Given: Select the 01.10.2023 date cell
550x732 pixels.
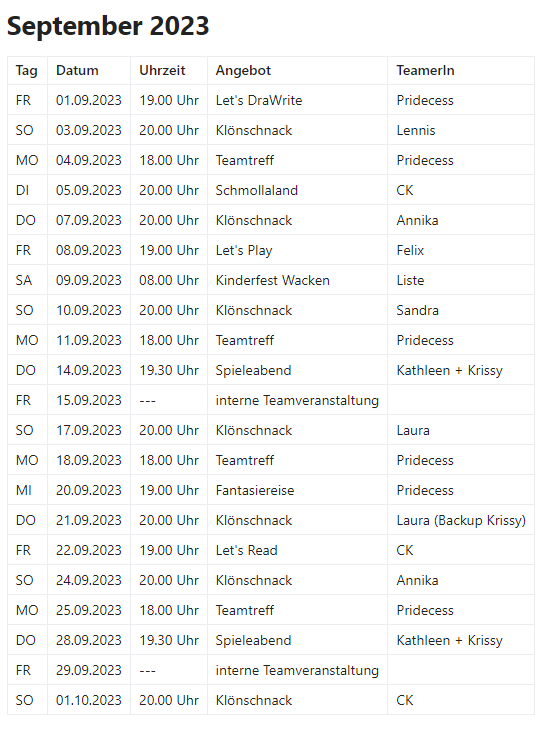Looking at the screenshot, I should 89,700.
